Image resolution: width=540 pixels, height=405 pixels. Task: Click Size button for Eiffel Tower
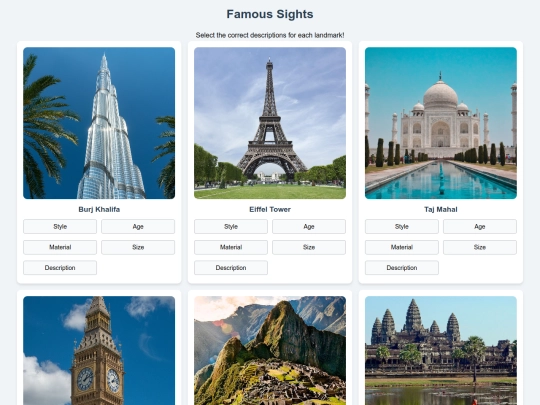tap(309, 247)
